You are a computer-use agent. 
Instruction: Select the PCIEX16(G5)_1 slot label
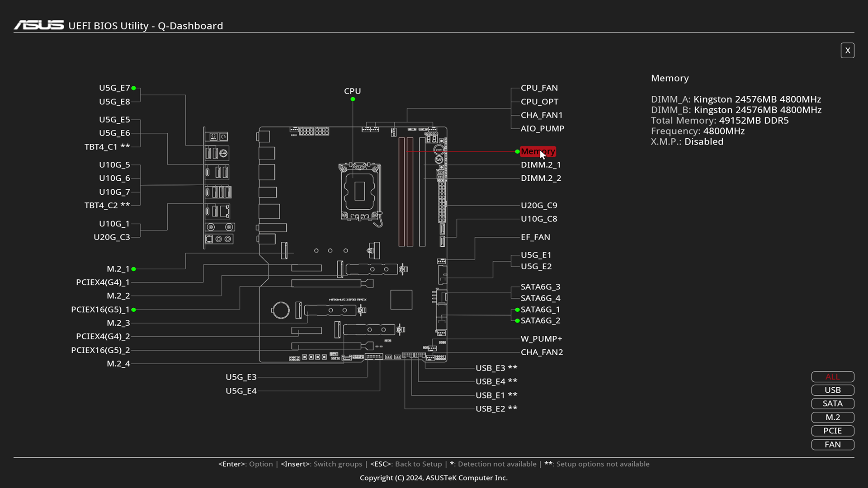click(100, 310)
